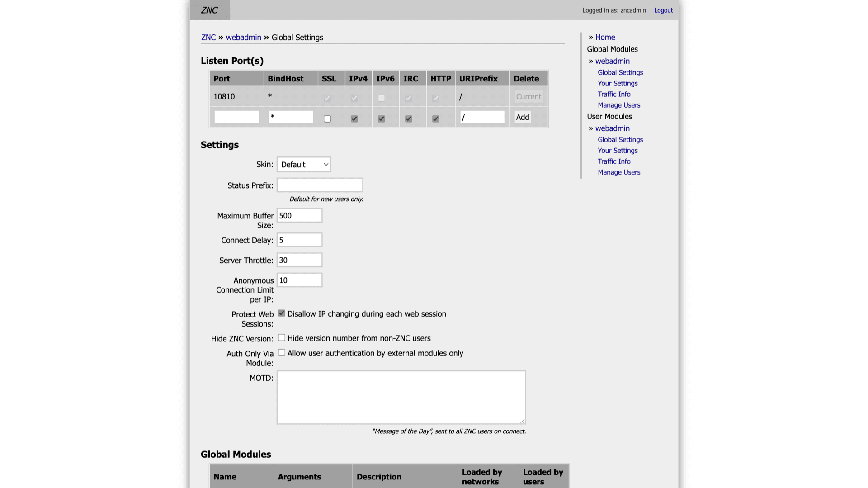Click the disabled SSL checkbox for port 10810
This screenshot has height=488, width=868.
(327, 98)
